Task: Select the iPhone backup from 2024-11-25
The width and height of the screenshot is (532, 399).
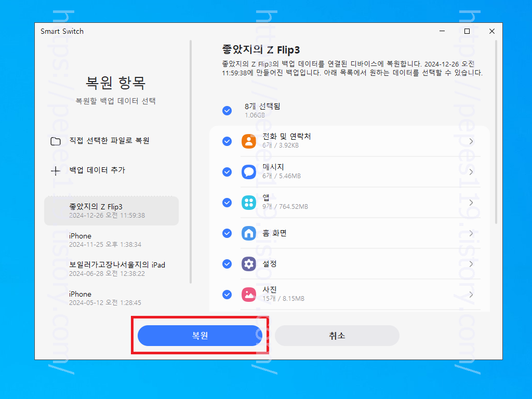Action: 111,240
